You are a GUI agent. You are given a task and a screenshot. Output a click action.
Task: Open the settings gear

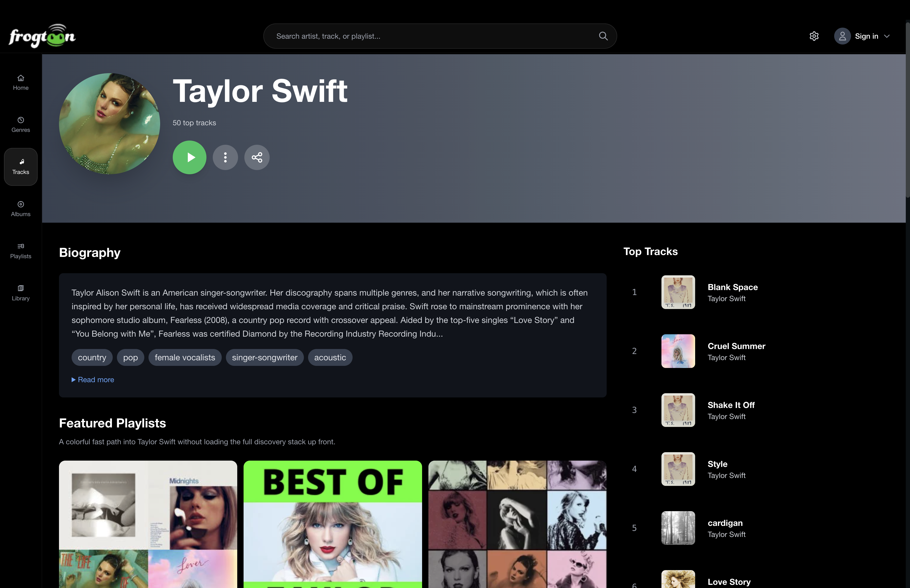(x=814, y=36)
